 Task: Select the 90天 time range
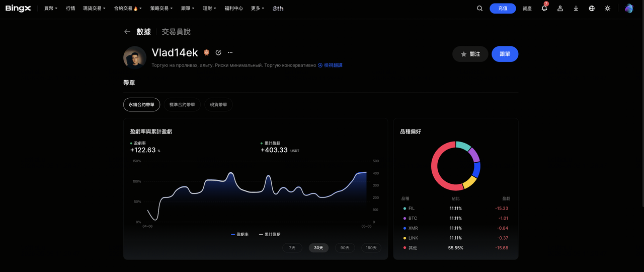tap(345, 248)
